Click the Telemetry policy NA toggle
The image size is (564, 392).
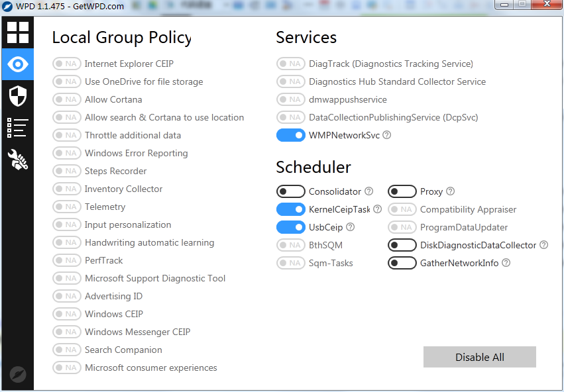[66, 207]
